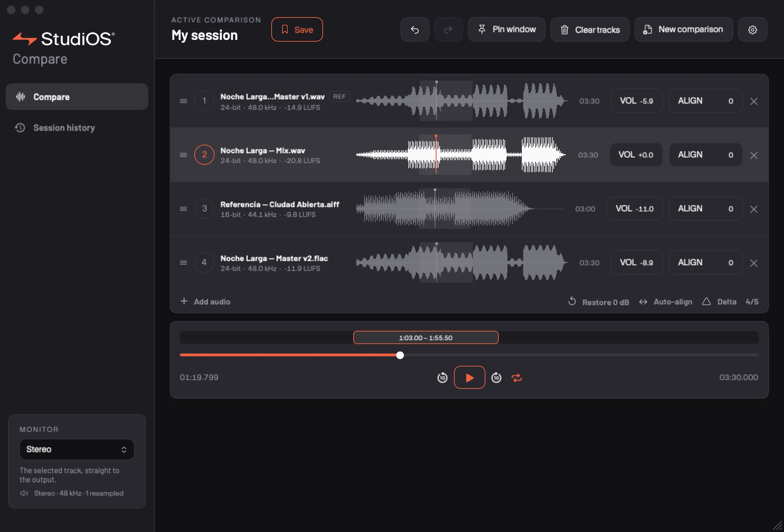Select track number 3 circle
The height and width of the screenshot is (532, 784).
click(x=204, y=209)
